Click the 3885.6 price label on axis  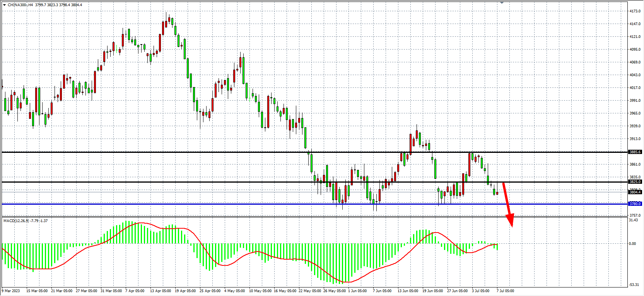coord(635,152)
